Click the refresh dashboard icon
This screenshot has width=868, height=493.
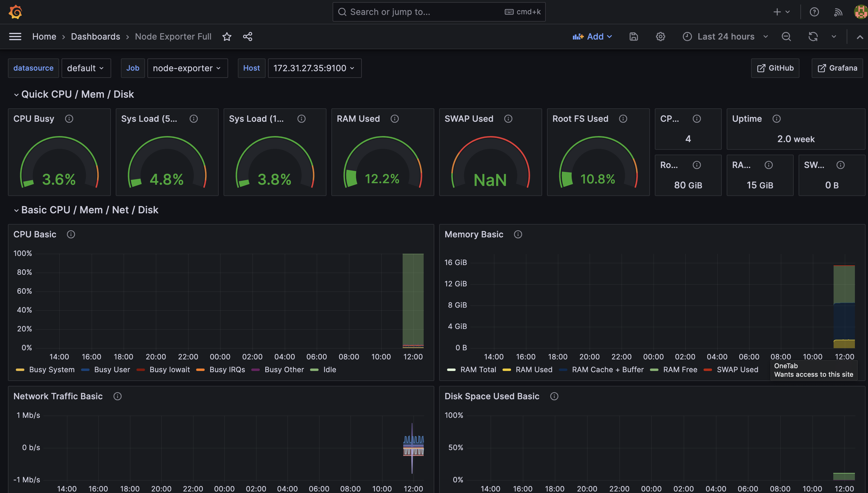(x=813, y=37)
